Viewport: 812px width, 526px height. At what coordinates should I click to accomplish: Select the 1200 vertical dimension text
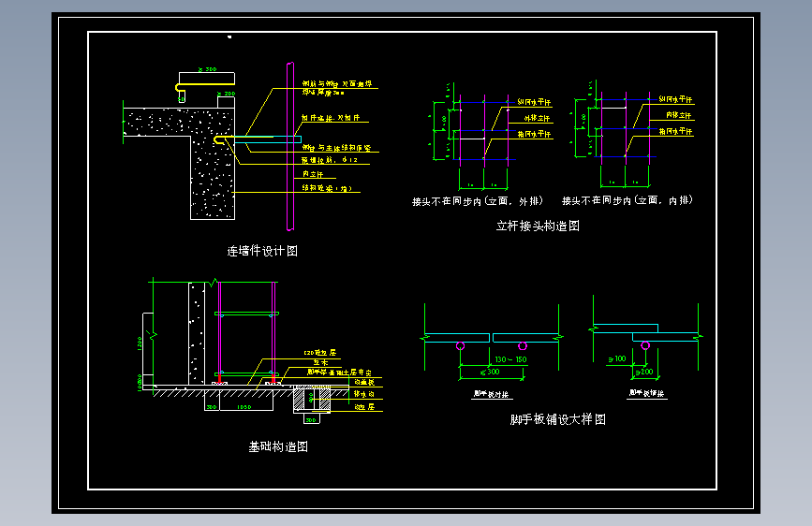140,343
